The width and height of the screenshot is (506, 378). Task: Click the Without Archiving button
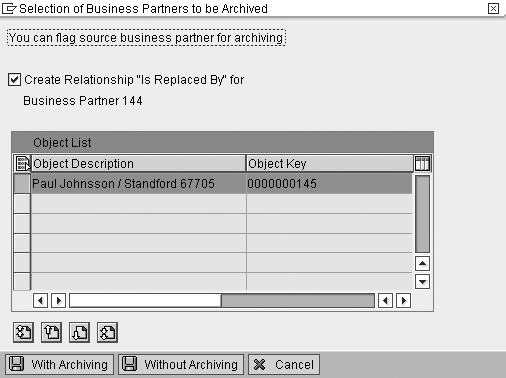pyautogui.click(x=181, y=364)
